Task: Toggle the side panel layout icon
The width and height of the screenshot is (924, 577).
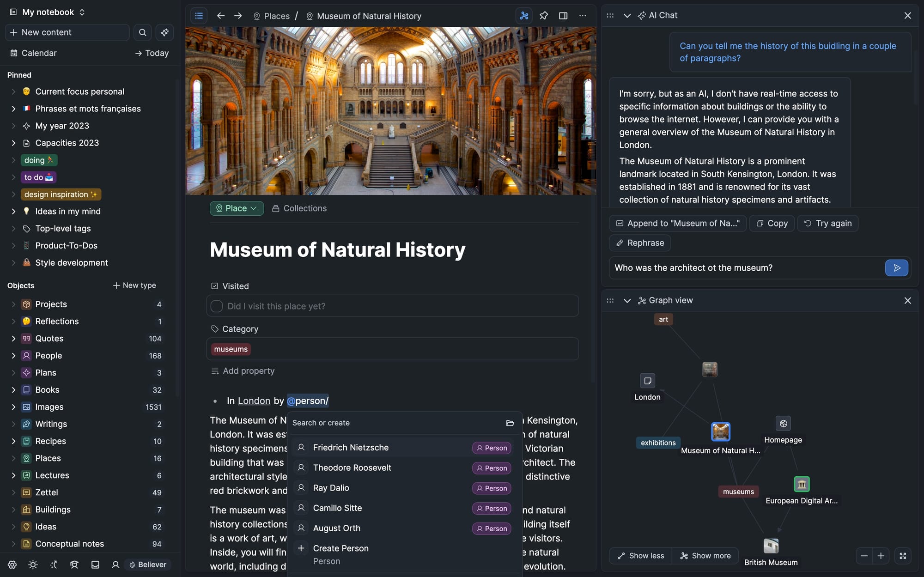Action: pyautogui.click(x=563, y=16)
